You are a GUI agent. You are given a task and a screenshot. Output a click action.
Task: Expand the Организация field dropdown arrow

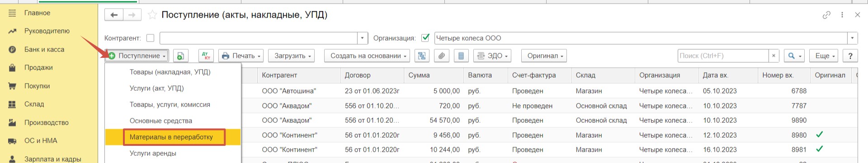pos(853,38)
